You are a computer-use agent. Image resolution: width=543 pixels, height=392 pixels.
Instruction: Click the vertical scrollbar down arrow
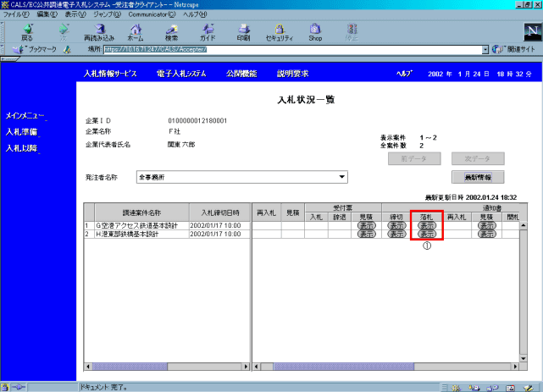(x=524, y=359)
